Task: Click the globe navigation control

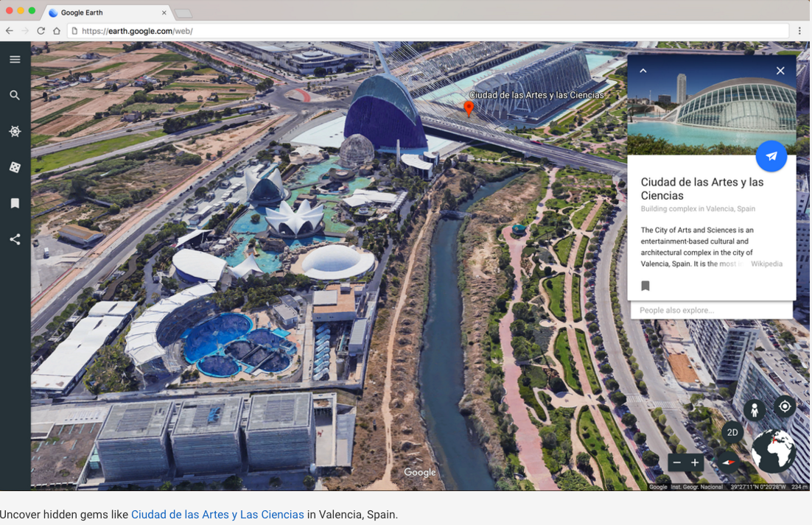Action: [773, 451]
